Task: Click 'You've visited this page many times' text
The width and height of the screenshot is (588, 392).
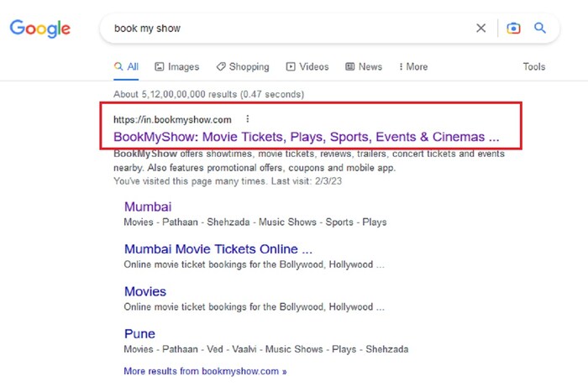Action: 228,181
